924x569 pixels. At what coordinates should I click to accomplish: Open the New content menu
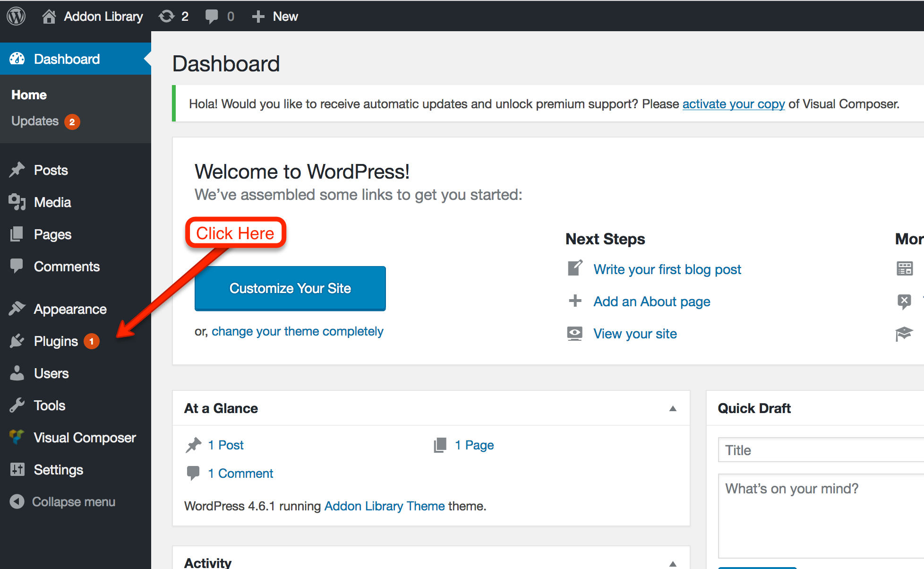point(275,16)
